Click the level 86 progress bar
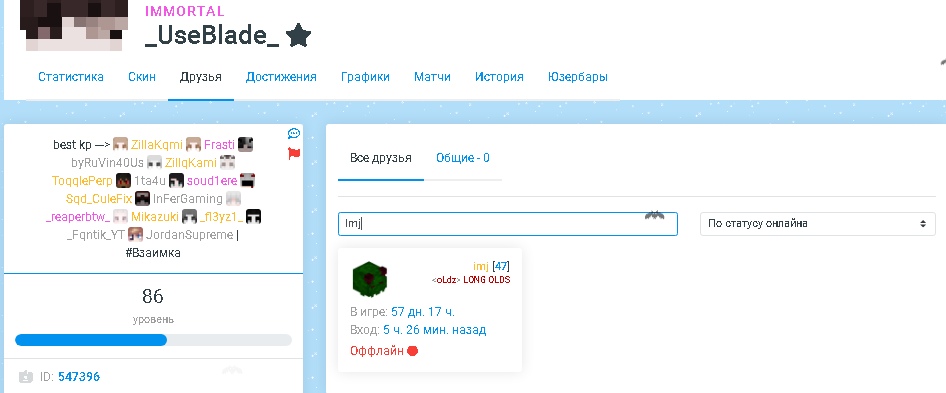946x393 pixels. point(153,340)
